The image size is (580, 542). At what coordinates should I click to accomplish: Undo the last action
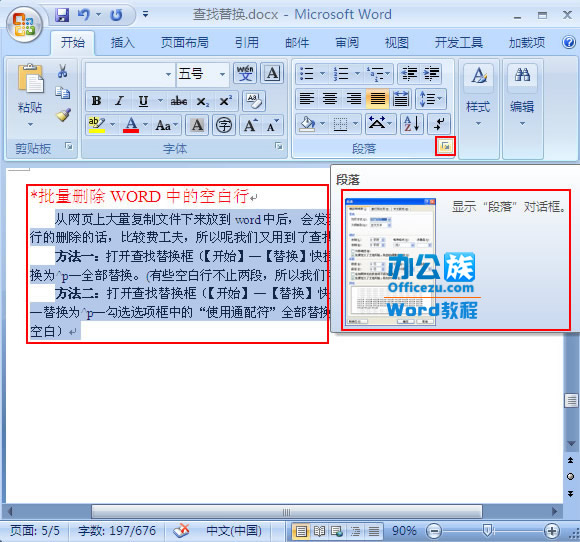coord(84,15)
